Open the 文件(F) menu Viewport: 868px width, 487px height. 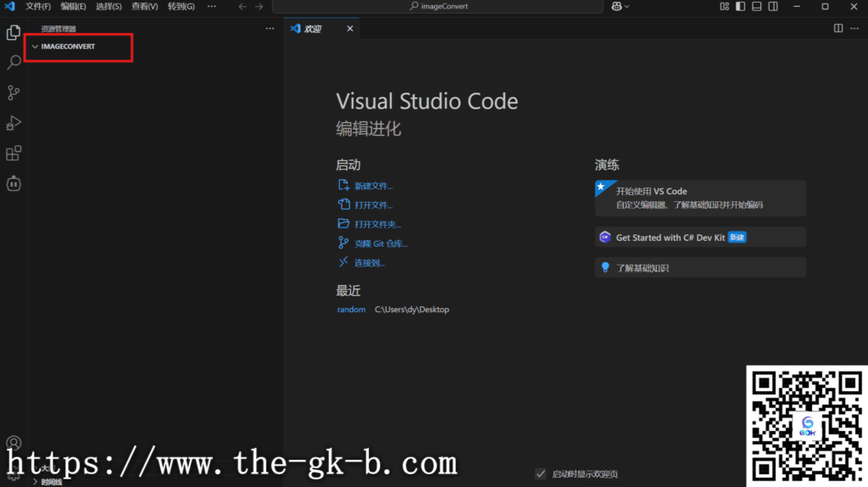pos(37,7)
